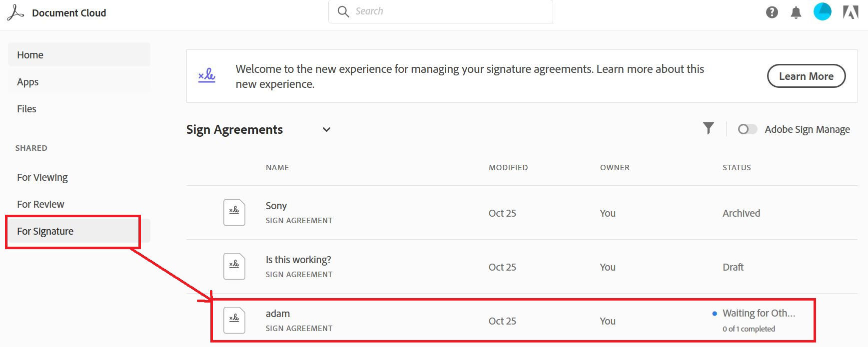Click the 'Is this working?' file icon
868x347 pixels.
click(x=234, y=266)
